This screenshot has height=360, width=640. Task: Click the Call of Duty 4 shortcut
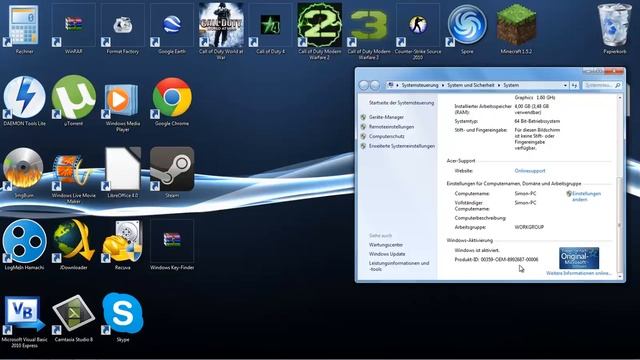pos(270,25)
